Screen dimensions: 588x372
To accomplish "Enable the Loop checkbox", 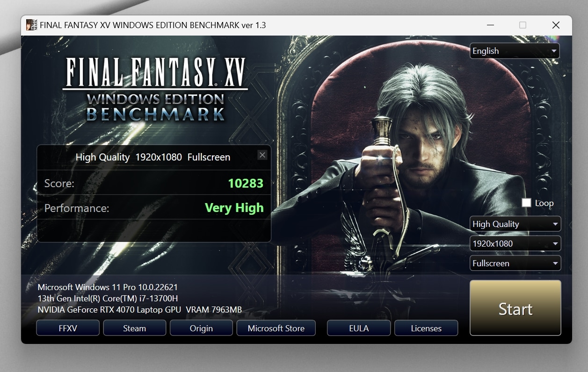I will coord(526,203).
